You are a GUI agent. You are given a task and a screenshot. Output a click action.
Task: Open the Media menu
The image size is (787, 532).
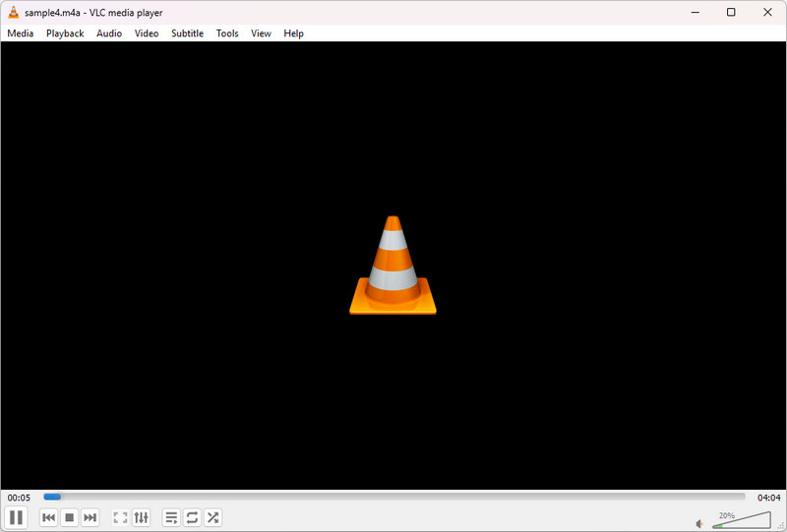[21, 33]
